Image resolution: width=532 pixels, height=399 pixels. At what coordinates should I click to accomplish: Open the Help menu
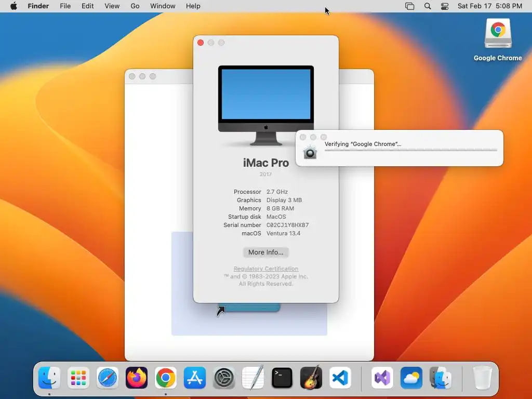(x=193, y=6)
